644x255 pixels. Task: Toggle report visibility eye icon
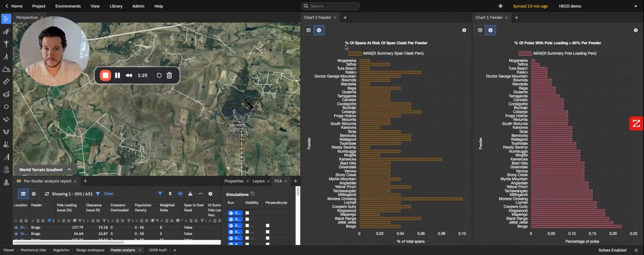(180, 194)
